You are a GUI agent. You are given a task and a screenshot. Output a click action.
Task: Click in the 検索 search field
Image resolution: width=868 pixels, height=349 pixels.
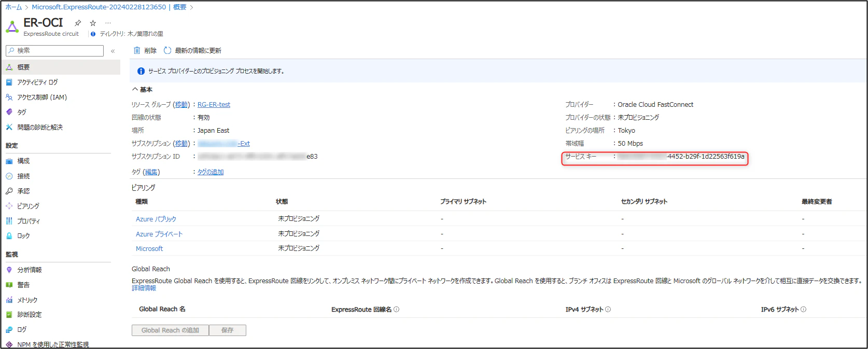click(x=54, y=50)
